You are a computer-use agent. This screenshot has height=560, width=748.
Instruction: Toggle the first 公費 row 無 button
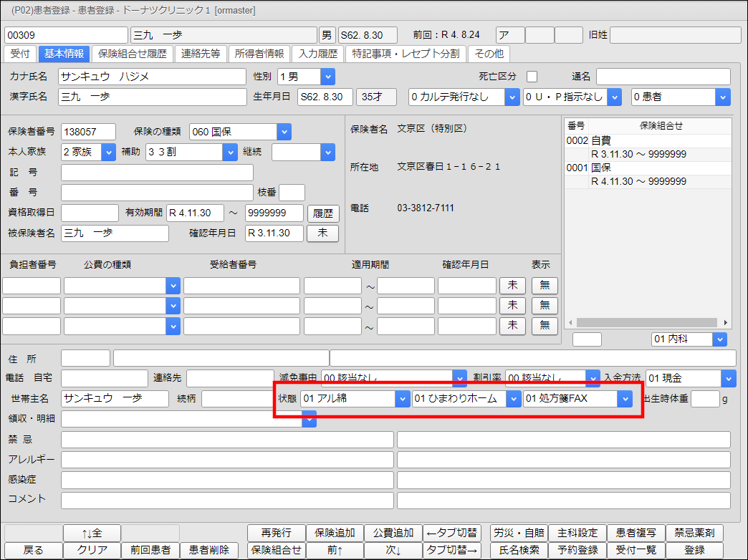[x=544, y=285]
